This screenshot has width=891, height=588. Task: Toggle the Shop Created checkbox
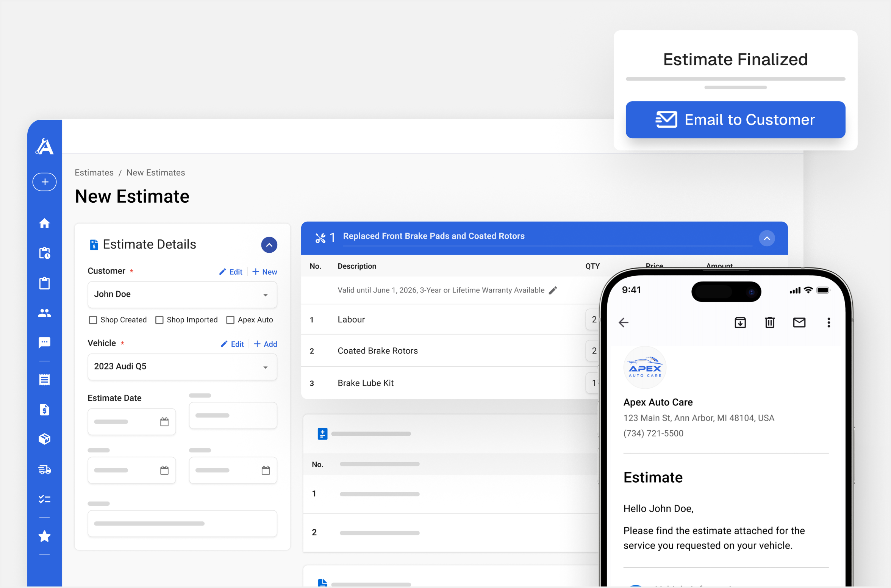point(93,320)
